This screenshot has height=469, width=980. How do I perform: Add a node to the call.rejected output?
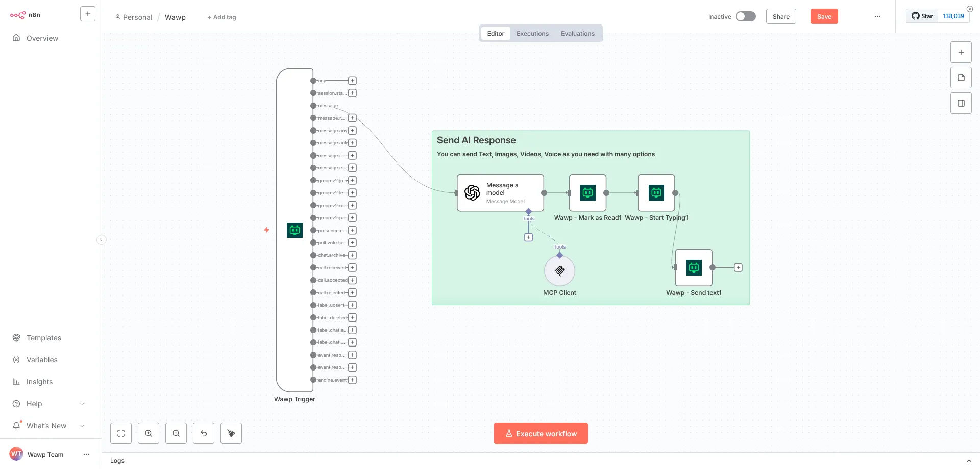(352, 292)
